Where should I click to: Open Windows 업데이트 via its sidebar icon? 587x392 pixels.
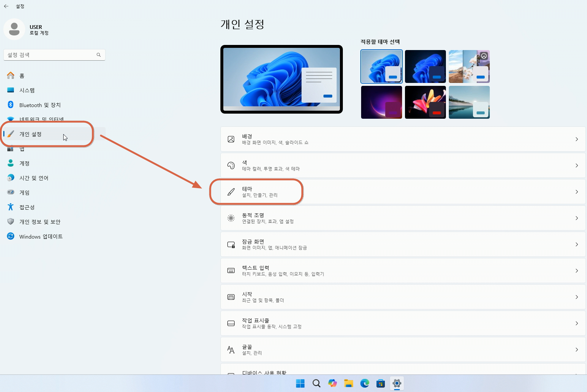click(11, 236)
